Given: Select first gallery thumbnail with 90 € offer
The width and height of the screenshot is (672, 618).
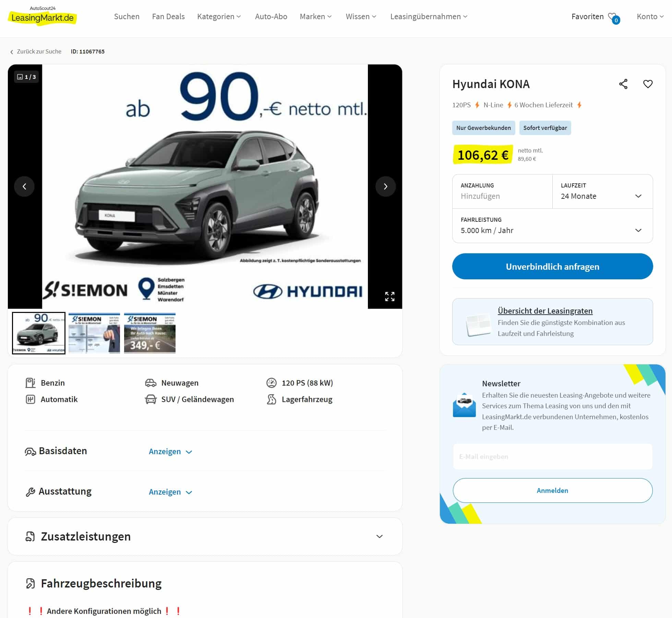Looking at the screenshot, I should [x=39, y=333].
